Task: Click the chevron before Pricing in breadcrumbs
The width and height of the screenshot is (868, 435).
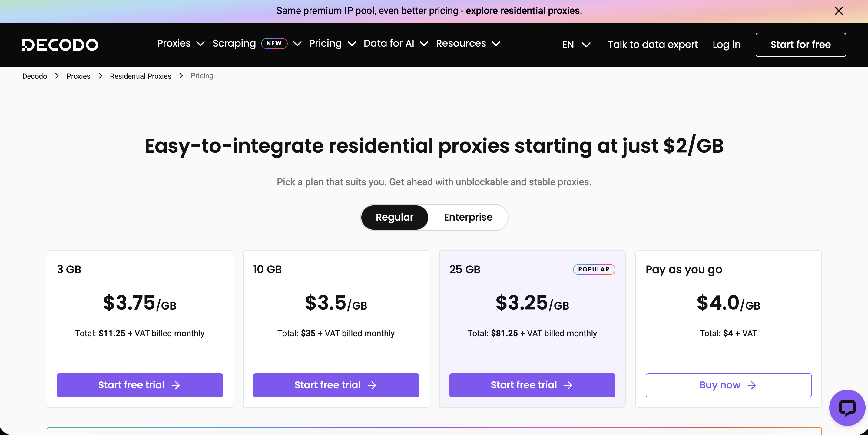Action: (181, 76)
